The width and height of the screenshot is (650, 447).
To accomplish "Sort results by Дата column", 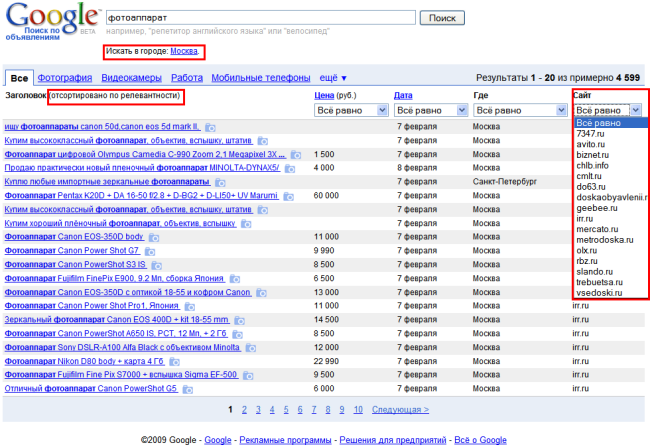I will pos(403,95).
